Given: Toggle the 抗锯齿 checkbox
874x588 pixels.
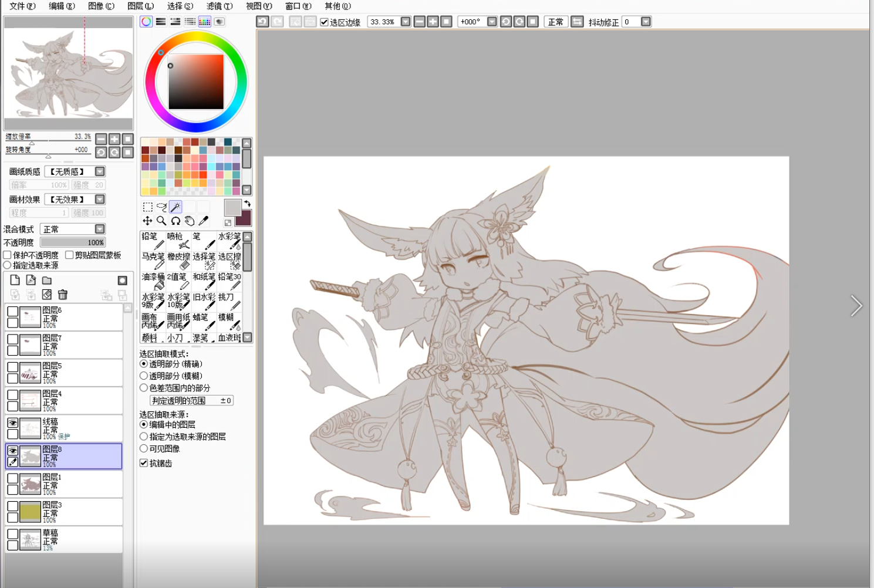Looking at the screenshot, I should [144, 463].
